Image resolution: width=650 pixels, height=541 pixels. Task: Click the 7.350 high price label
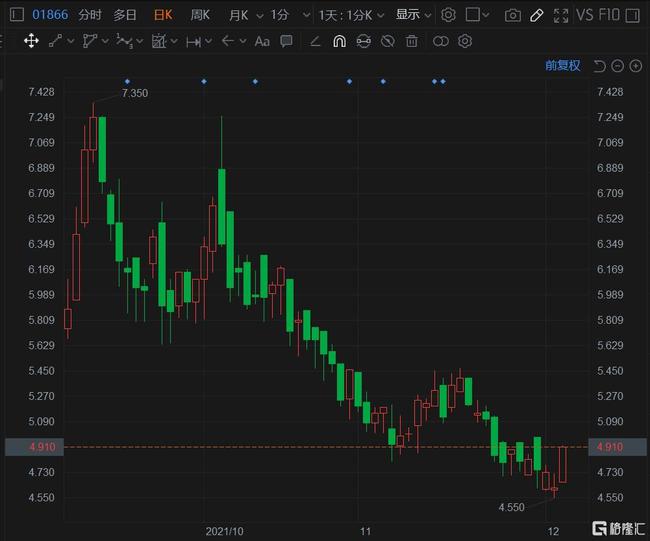coord(135,93)
